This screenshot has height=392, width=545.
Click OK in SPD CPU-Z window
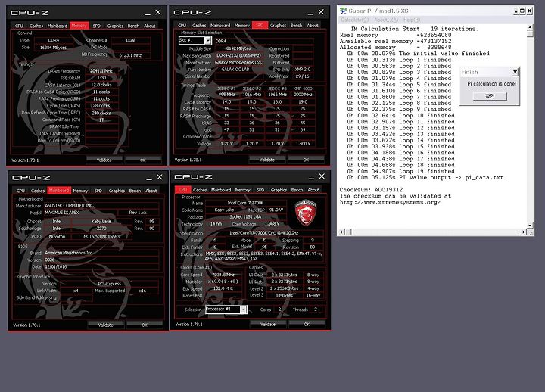click(x=306, y=160)
